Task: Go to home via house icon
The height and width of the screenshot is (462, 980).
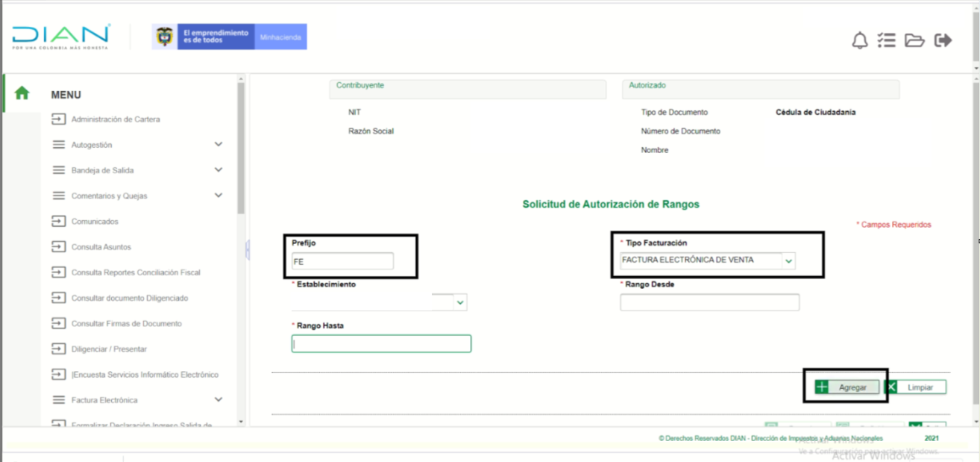Action: (22, 93)
